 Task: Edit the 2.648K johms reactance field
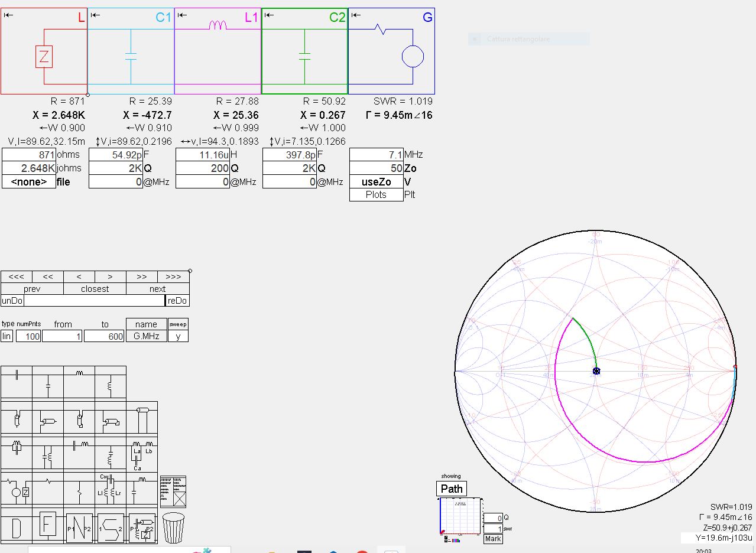point(29,168)
